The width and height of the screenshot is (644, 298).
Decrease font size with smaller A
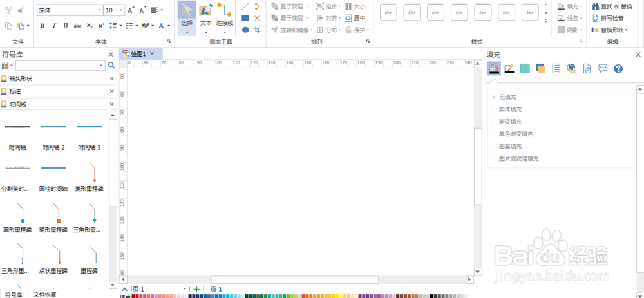[x=142, y=10]
